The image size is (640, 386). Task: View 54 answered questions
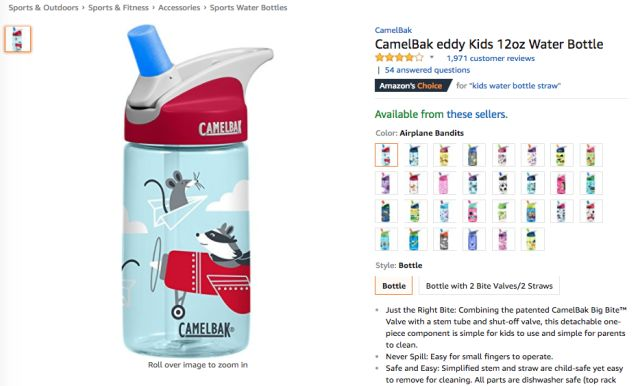(x=427, y=70)
